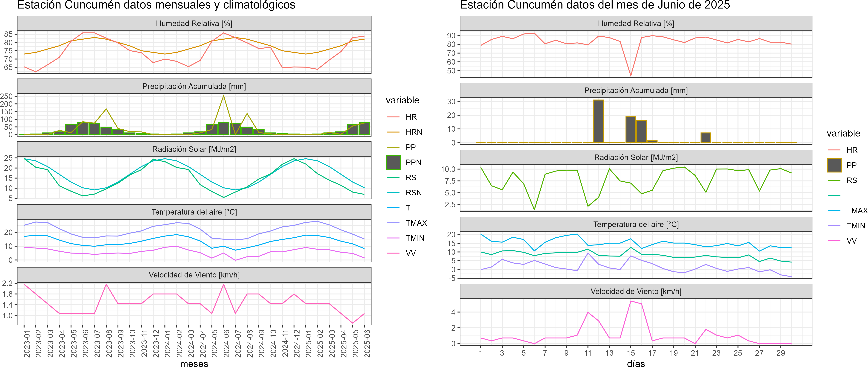Select day '29' tick on daily x-axis

pyautogui.click(x=780, y=353)
